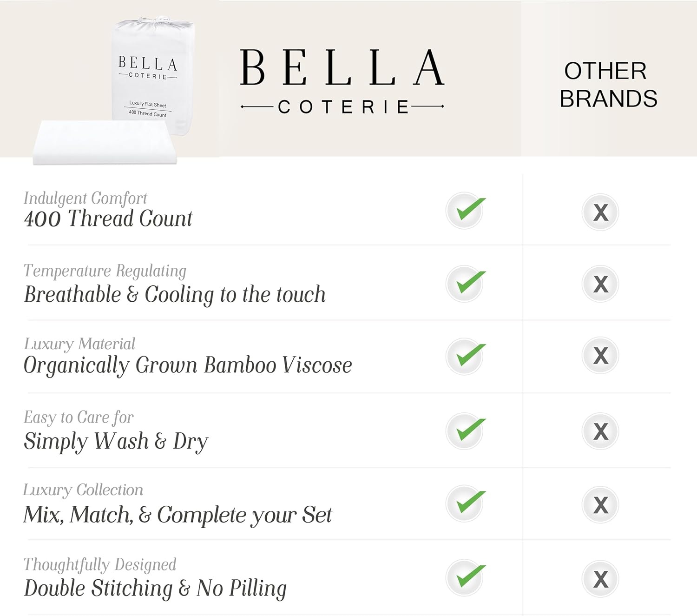Click the X icon for 400 Thread Count
Viewport: 697px width, 616px height.
600,212
